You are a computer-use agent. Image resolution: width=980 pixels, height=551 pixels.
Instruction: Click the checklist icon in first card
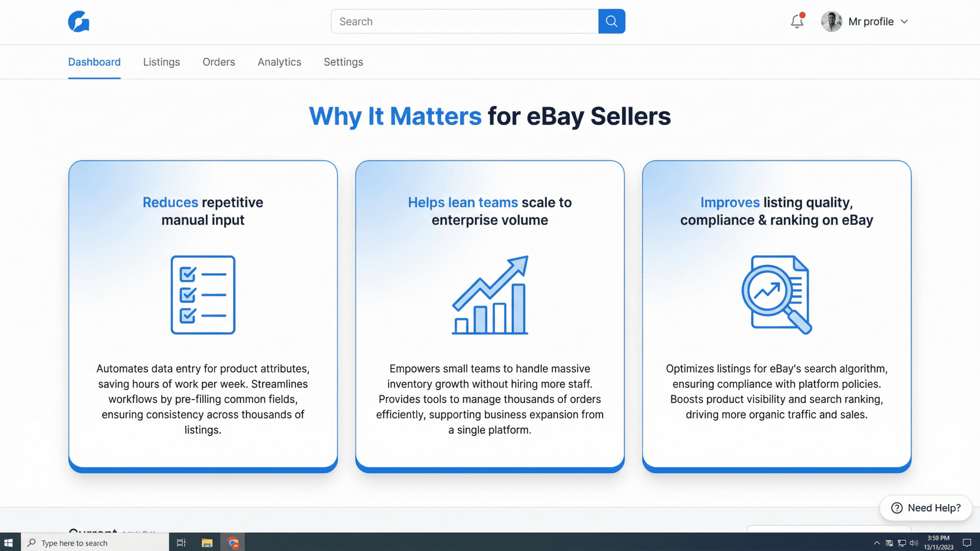coord(203,295)
